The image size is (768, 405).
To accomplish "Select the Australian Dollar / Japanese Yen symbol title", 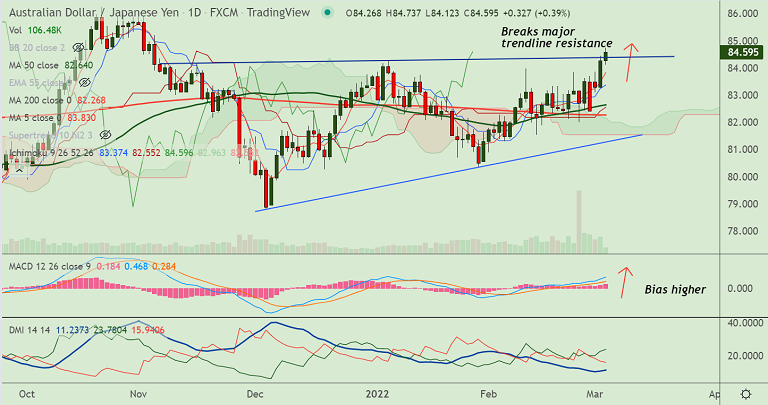I will [93, 13].
